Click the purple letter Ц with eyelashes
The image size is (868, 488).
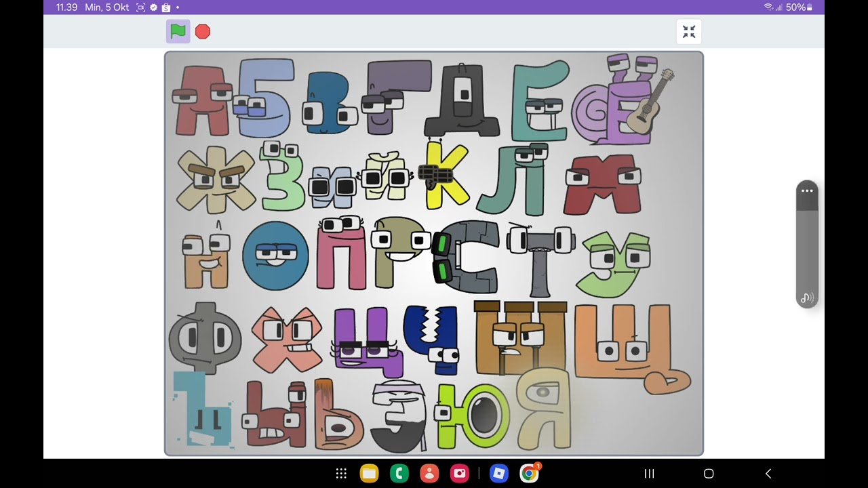[366, 342]
